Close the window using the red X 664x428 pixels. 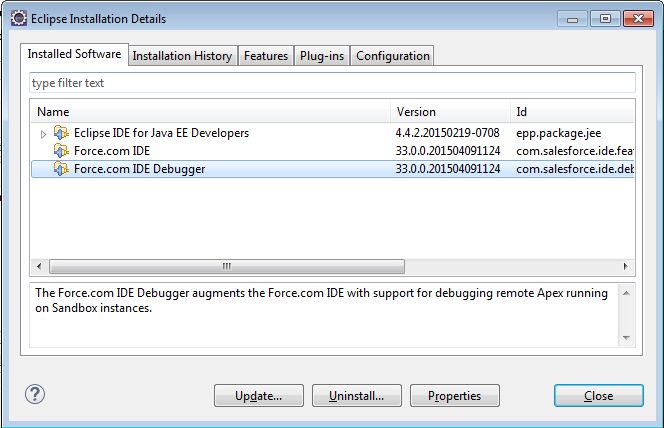click(x=638, y=19)
